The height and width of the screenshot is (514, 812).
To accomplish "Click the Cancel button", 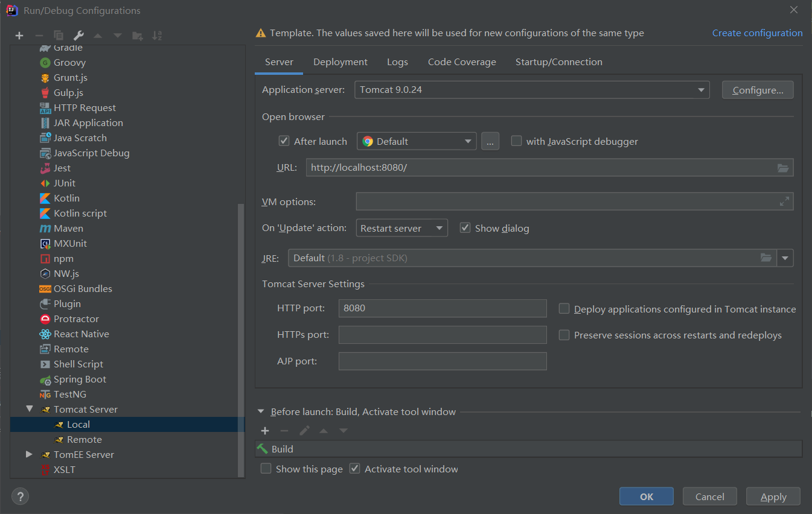I will coord(710,497).
